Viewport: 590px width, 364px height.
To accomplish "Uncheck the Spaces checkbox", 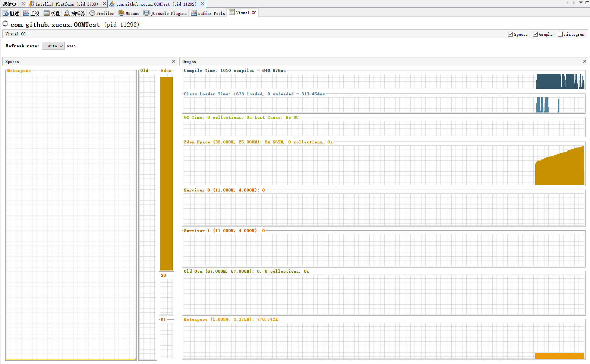I will coord(510,34).
